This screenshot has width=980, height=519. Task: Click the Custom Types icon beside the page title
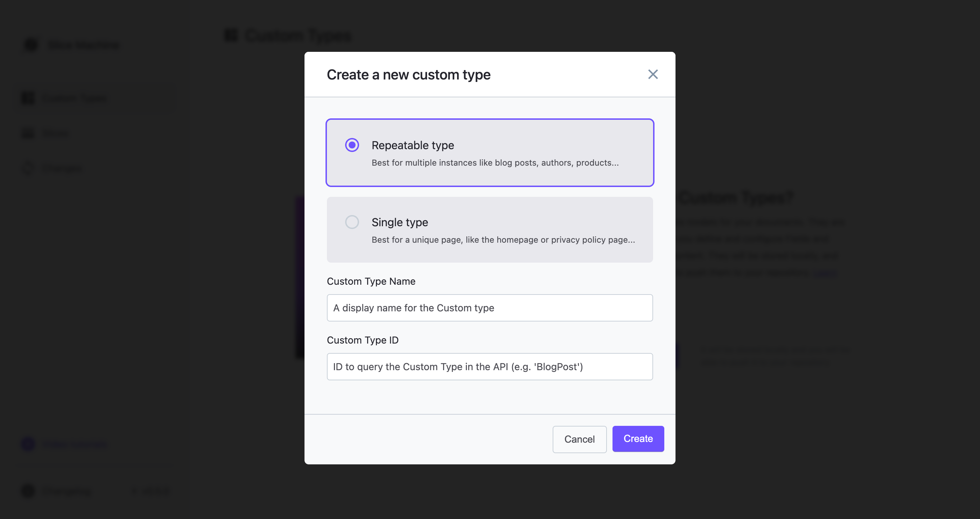231,35
